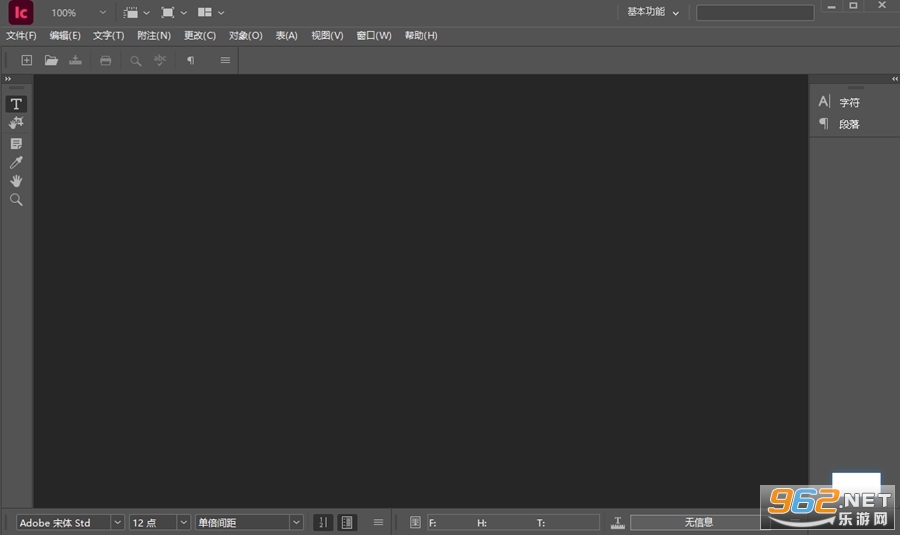Collapse the right panel dock with double arrows
The height and width of the screenshot is (535, 900).
point(895,79)
